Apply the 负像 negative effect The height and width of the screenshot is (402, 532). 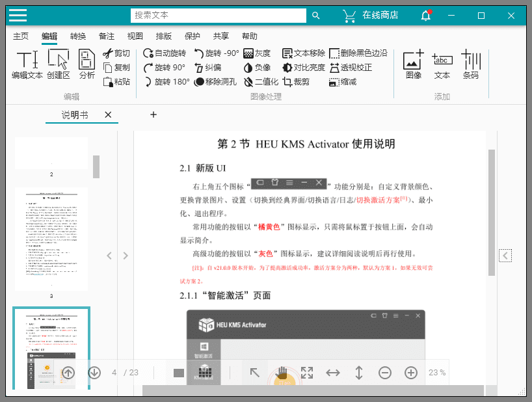[257, 68]
